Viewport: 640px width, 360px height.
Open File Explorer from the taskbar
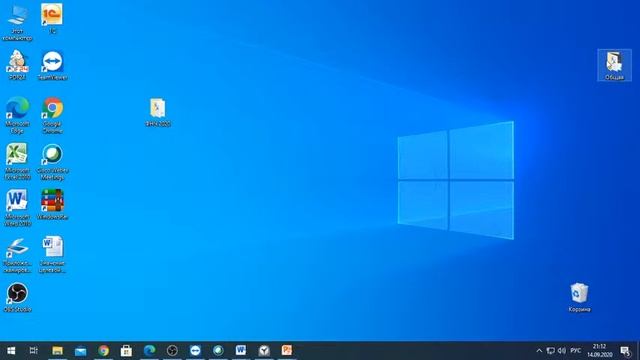(x=57, y=351)
